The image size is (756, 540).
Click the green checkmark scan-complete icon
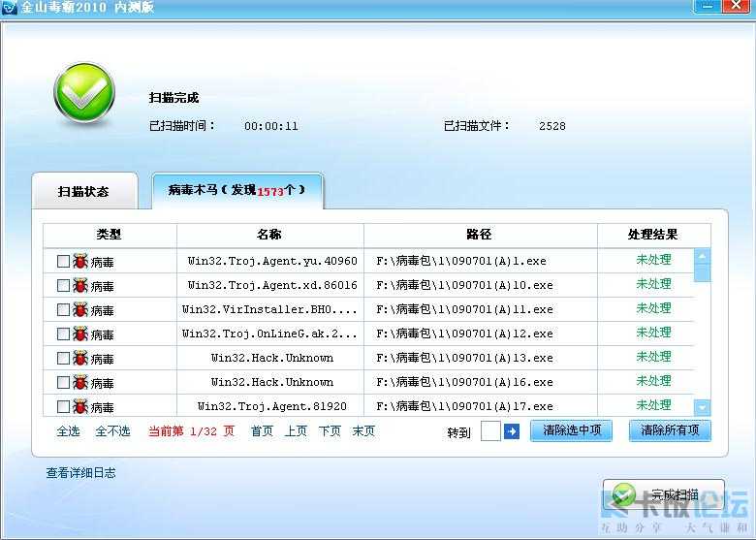tap(84, 91)
